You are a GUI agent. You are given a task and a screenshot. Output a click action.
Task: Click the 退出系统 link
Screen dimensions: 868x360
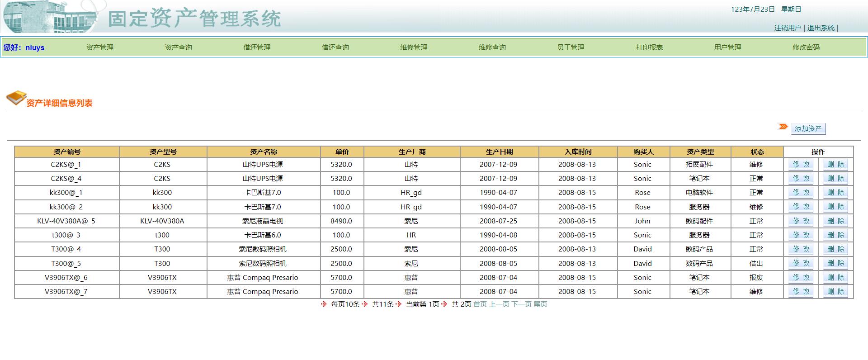pyautogui.click(x=821, y=28)
